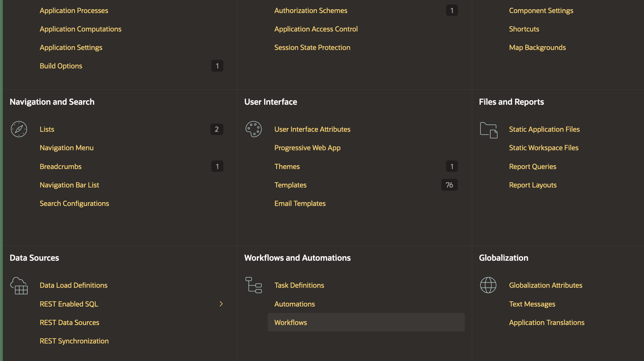
Task: Open Text Messages under Globalization
Action: click(x=532, y=304)
